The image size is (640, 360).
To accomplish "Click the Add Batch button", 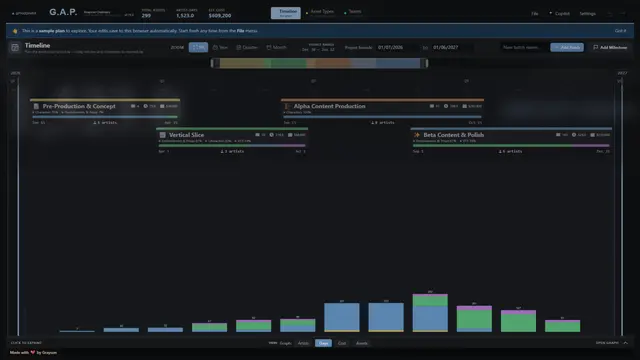I will pos(567,47).
